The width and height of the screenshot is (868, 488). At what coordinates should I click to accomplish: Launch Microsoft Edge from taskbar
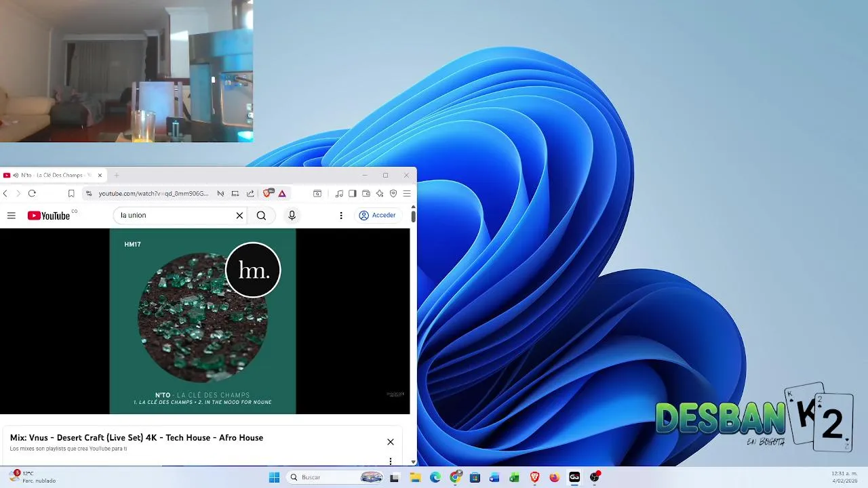coord(435,477)
